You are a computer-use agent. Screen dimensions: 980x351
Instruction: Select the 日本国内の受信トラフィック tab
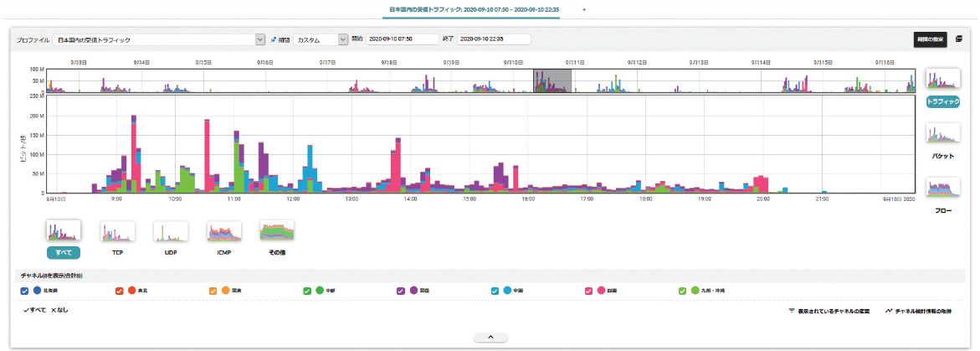tap(475, 9)
